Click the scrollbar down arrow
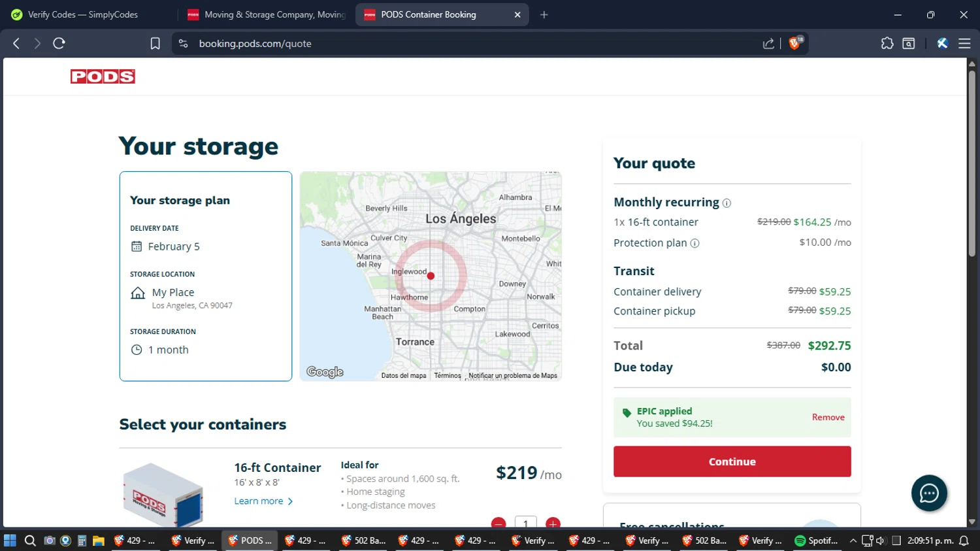This screenshot has width=980, height=551. 972,522
